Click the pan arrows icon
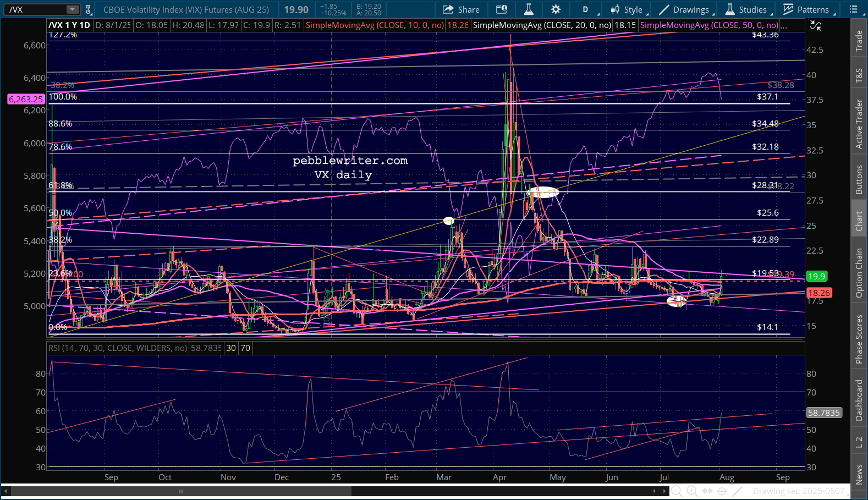 707,491
